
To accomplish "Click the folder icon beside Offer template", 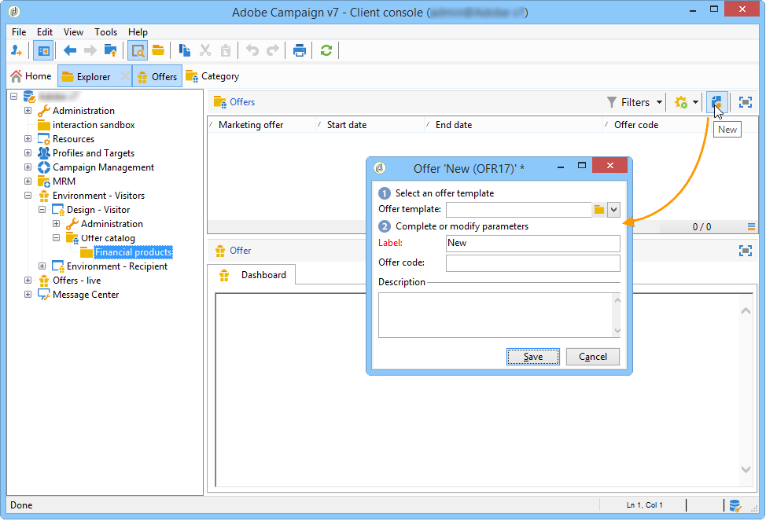I will pyautogui.click(x=599, y=210).
